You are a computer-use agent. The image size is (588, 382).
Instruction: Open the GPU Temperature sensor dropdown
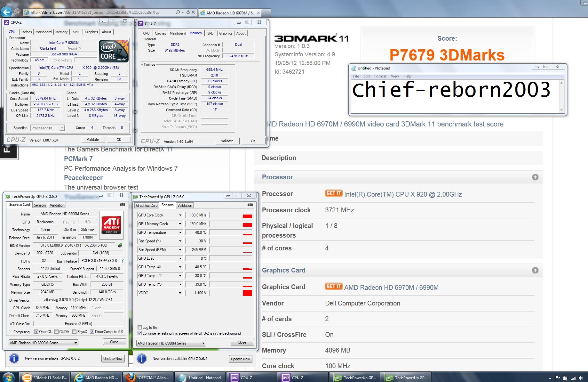click(180, 232)
